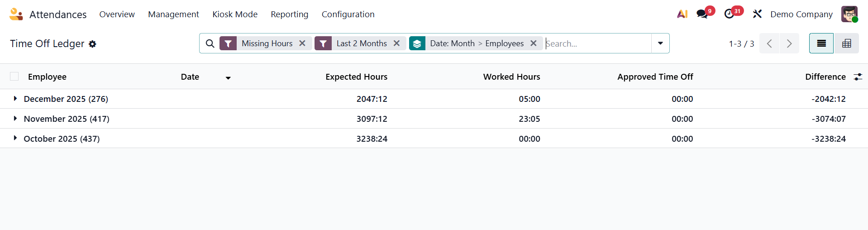This screenshot has height=230, width=868.
Task: Remove the Missing Hours filter
Action: [302, 43]
